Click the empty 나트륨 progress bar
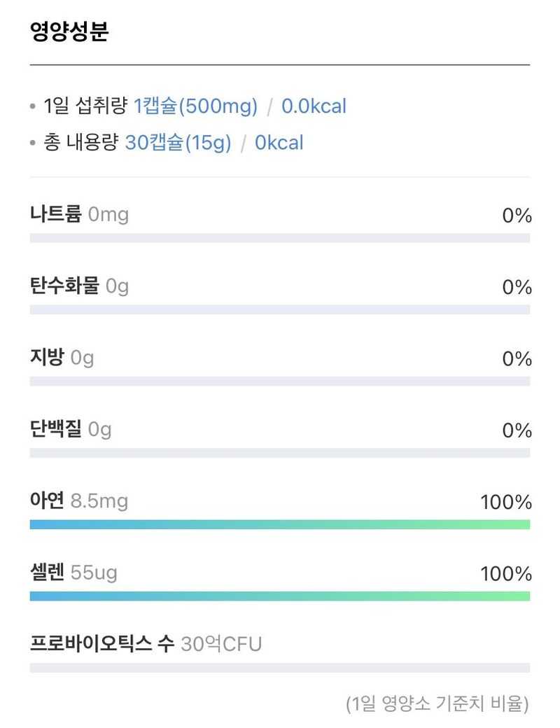This screenshot has height=728, width=560. point(279,238)
